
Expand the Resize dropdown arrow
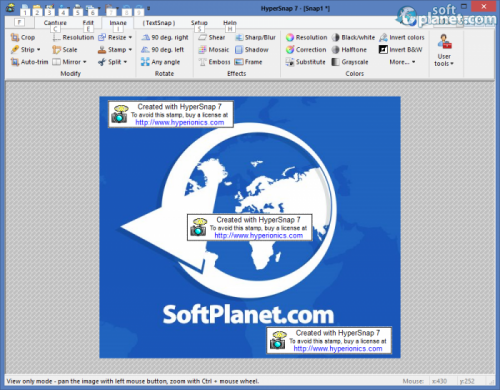pos(130,37)
